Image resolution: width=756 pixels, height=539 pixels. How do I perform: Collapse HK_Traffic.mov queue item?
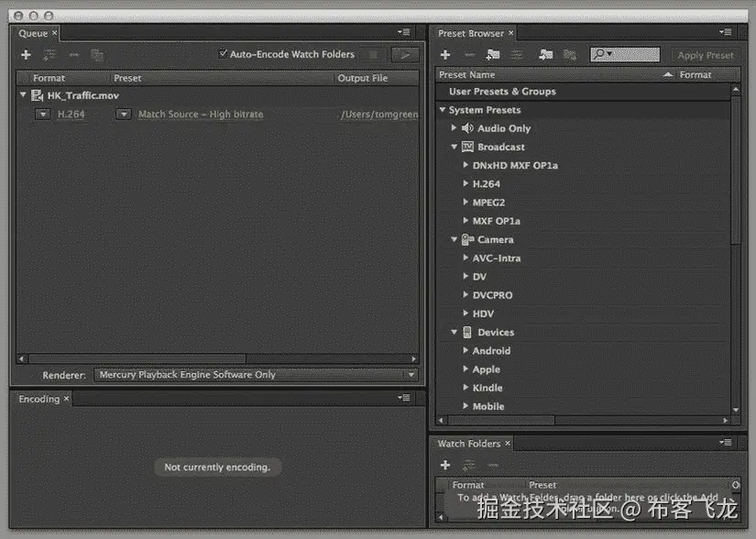pyautogui.click(x=23, y=95)
